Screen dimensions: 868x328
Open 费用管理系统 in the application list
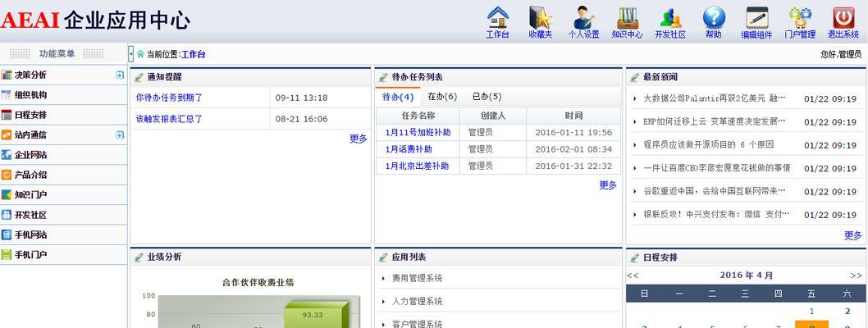418,278
